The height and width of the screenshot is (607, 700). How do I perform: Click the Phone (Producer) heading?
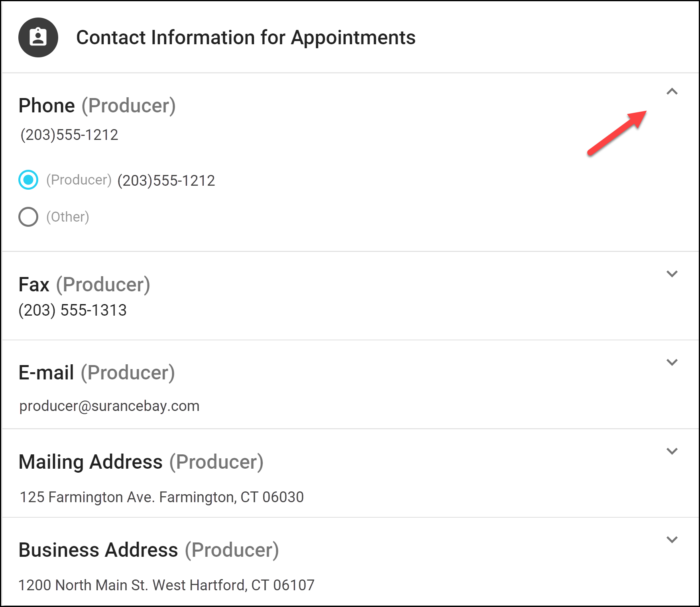click(x=97, y=106)
